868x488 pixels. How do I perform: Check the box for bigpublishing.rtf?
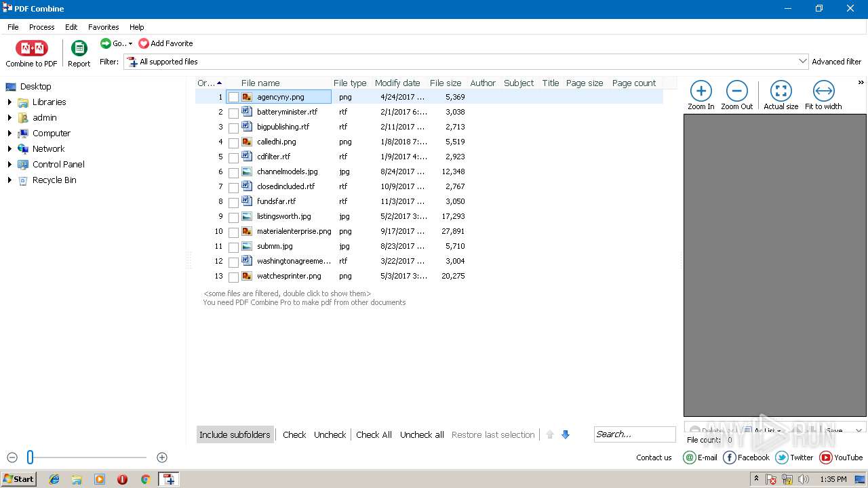pos(233,127)
